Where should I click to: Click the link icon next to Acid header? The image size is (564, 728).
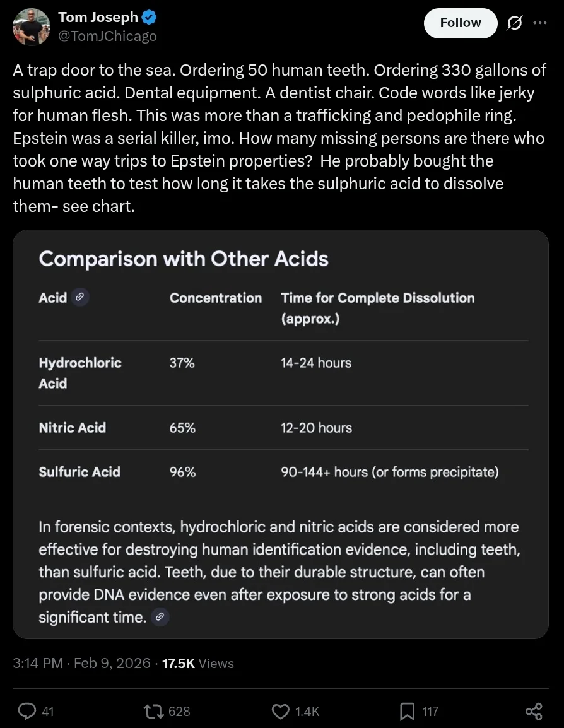click(x=79, y=298)
